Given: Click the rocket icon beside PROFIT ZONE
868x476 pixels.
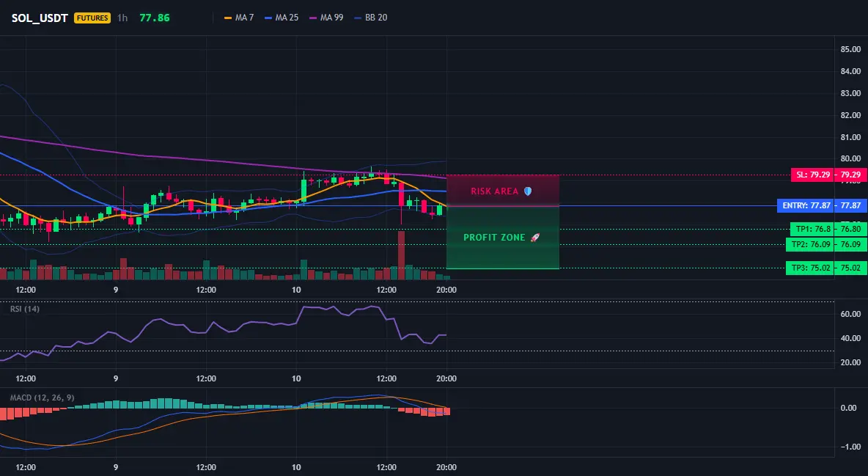Looking at the screenshot, I should (x=534, y=237).
